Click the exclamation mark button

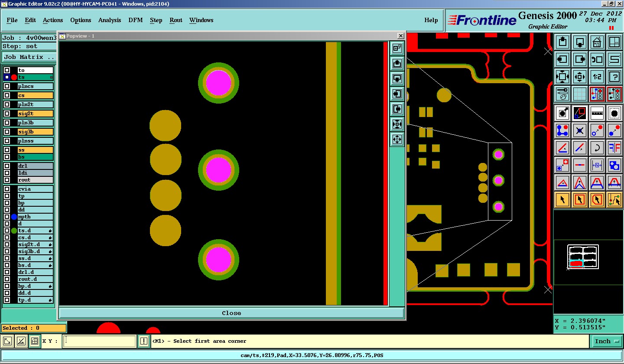tap(144, 341)
